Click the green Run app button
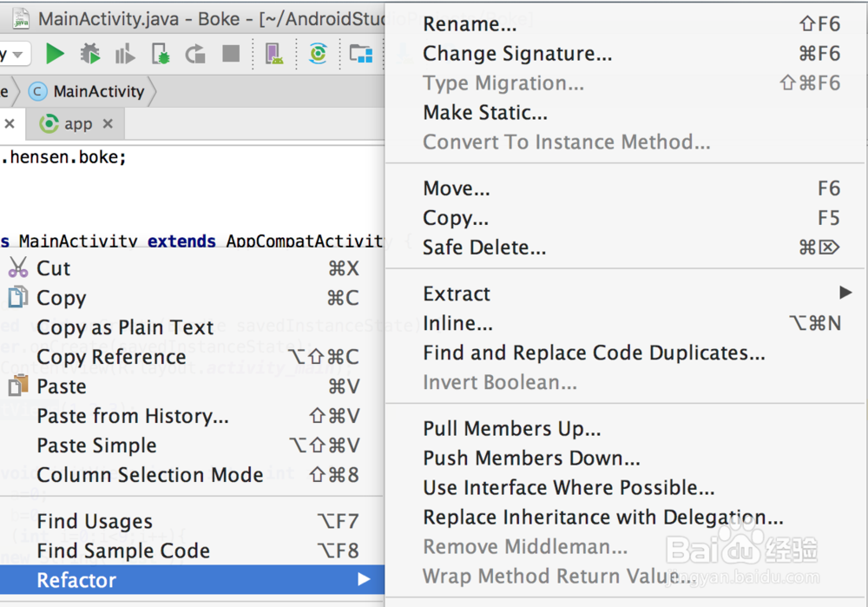Screen dimensions: 868x607 56,55
